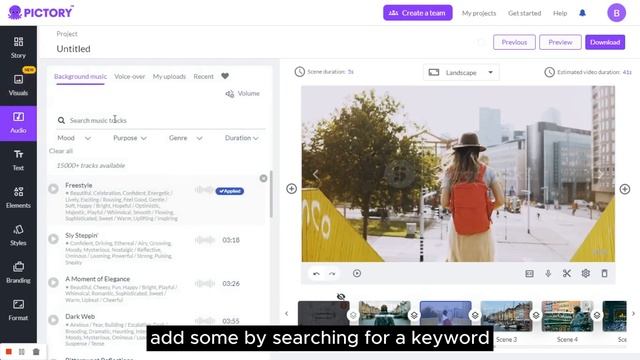Image resolution: width=640 pixels, height=360 pixels.
Task: Switch to Recent tab
Action: point(203,76)
